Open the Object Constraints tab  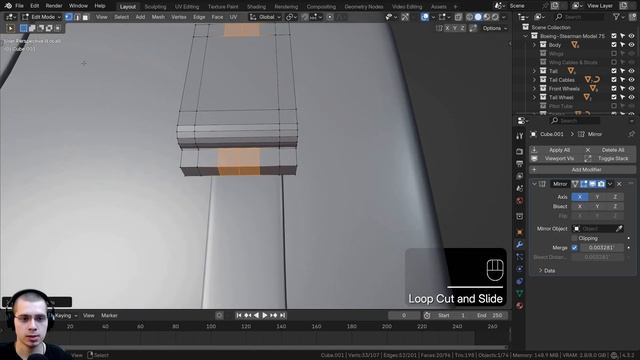click(520, 281)
